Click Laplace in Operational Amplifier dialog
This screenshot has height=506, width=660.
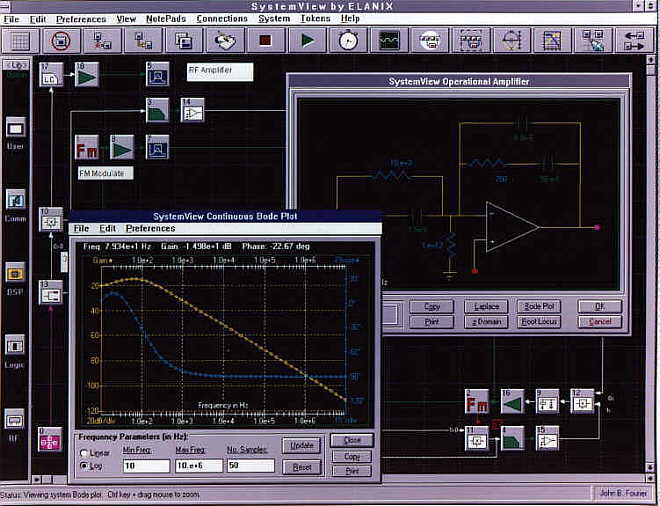point(486,306)
